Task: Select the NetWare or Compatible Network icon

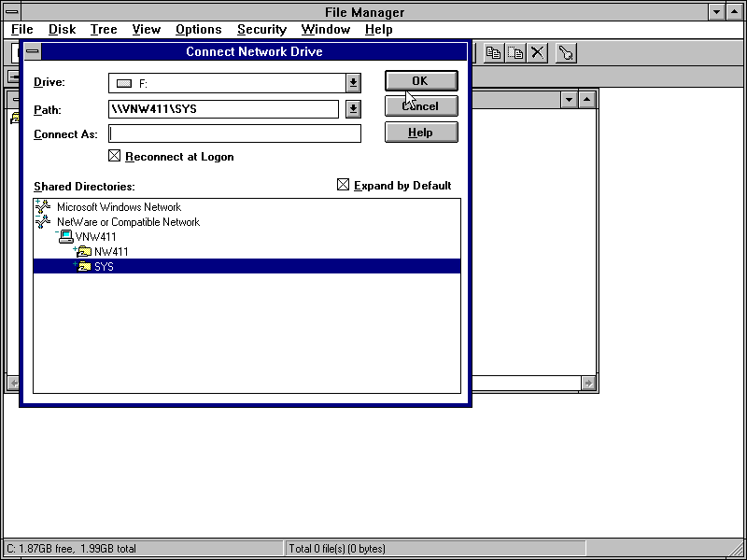Action: tap(43, 221)
